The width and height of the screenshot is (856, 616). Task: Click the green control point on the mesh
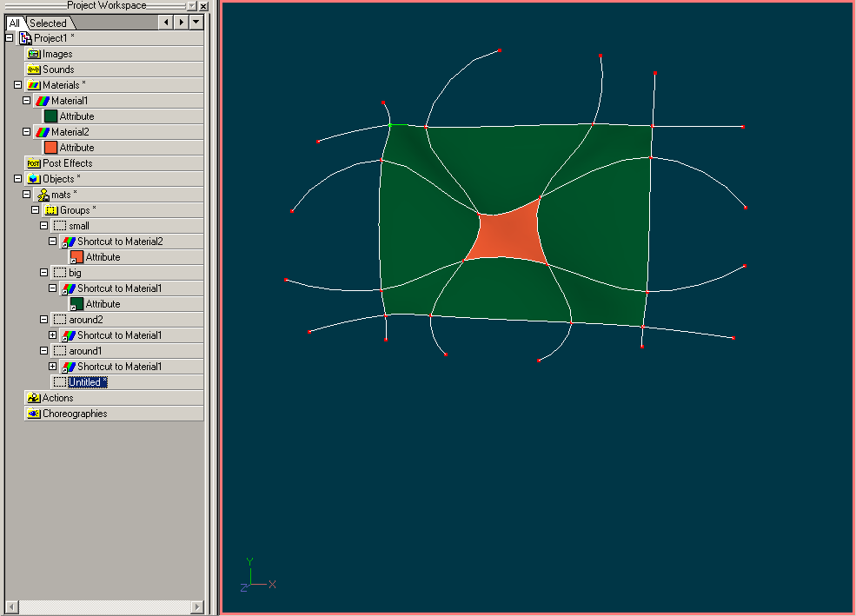390,125
